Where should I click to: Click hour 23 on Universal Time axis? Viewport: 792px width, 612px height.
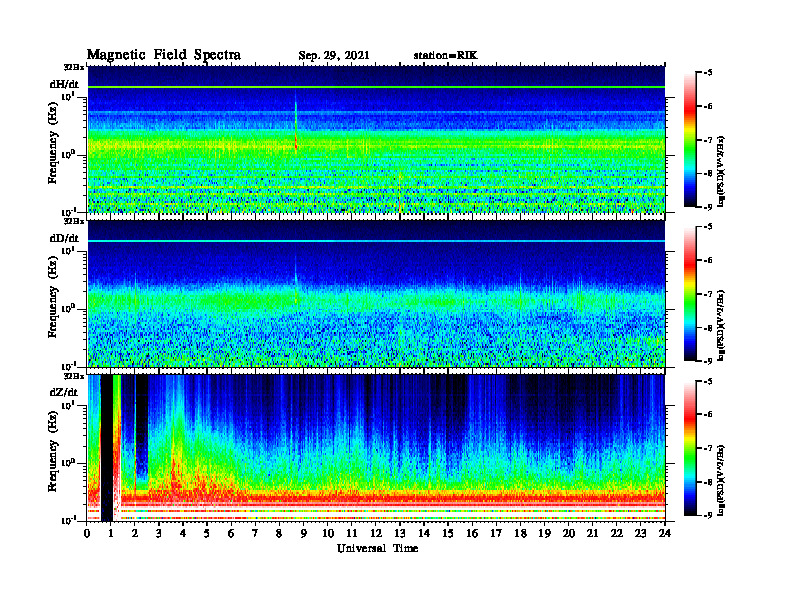click(x=641, y=534)
